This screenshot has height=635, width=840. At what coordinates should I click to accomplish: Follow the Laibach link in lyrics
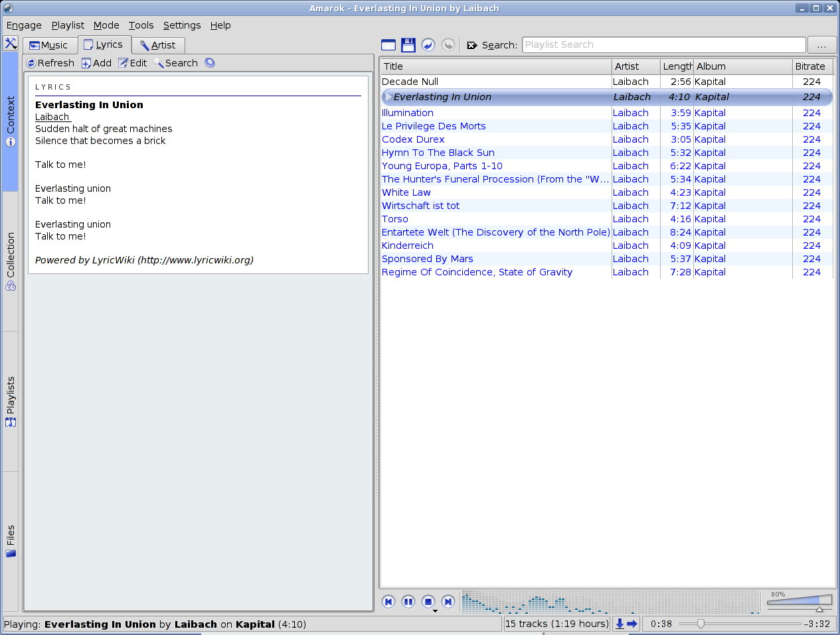[x=52, y=117]
